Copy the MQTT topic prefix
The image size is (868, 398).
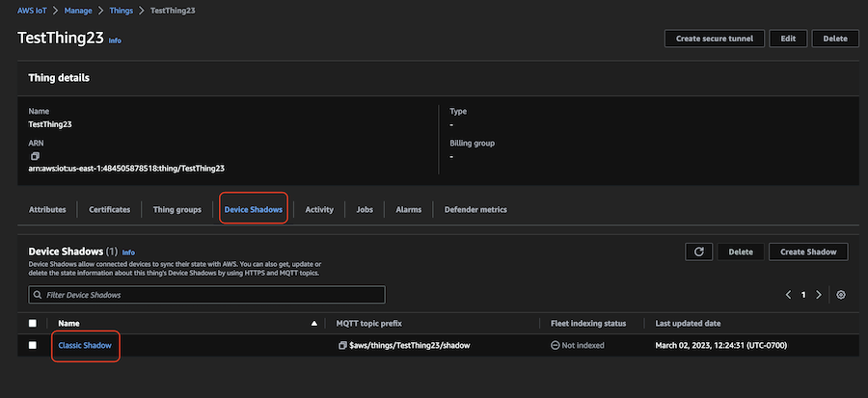[x=341, y=345]
